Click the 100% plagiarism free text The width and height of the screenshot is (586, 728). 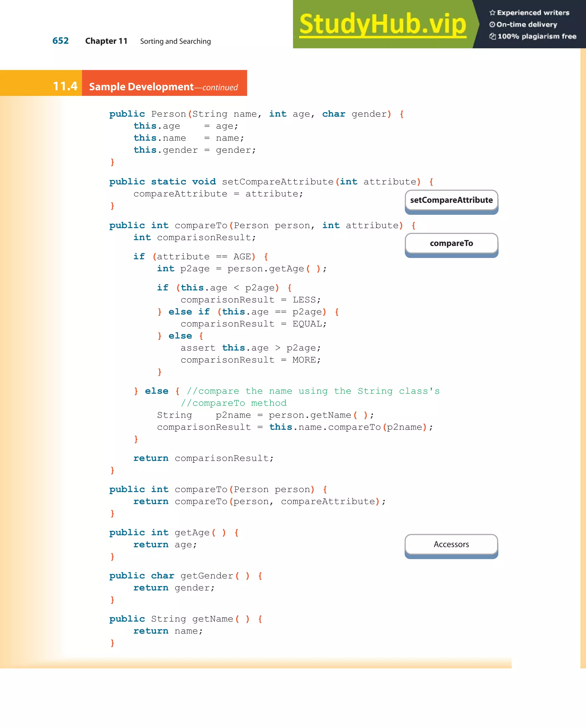tap(537, 36)
